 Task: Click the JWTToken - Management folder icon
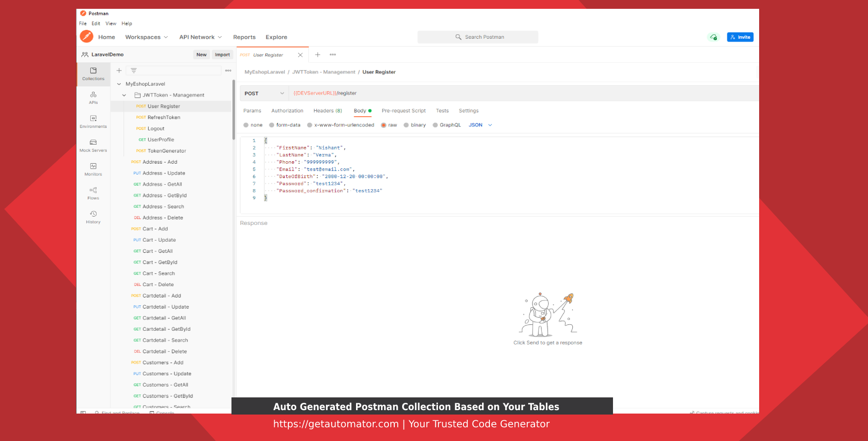(138, 95)
